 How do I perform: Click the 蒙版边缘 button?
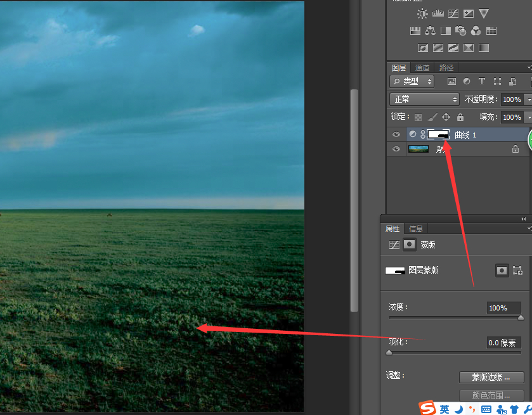coord(491,377)
